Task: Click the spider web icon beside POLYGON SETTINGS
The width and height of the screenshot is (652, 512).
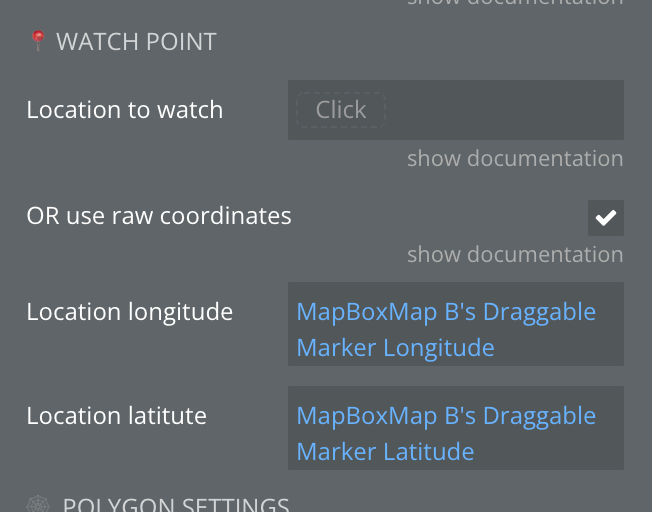Action: point(38,504)
